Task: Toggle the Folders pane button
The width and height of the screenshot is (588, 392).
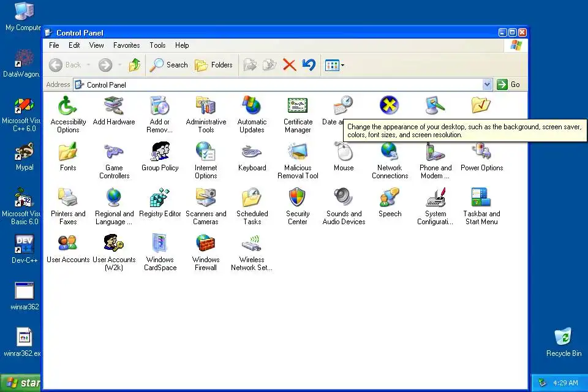Action: tap(214, 65)
